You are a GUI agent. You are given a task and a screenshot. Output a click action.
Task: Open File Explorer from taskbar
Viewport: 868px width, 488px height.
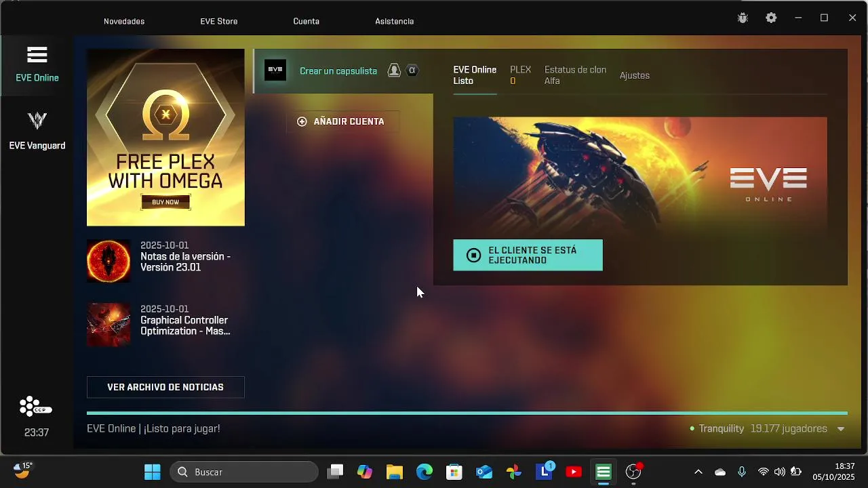[395, 472]
